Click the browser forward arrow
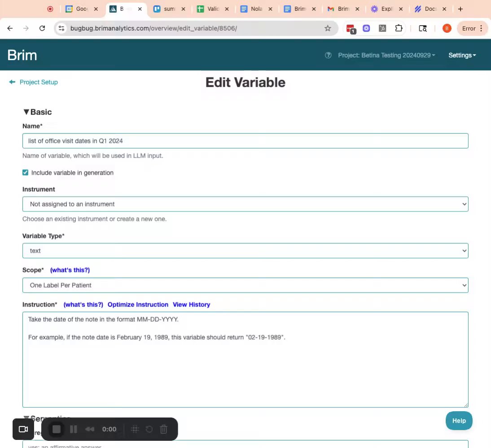 point(26,28)
